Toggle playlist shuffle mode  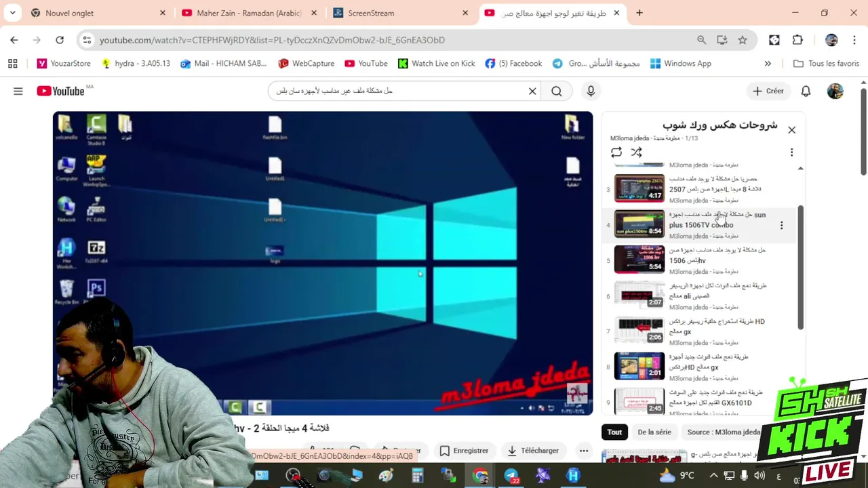[636, 152]
